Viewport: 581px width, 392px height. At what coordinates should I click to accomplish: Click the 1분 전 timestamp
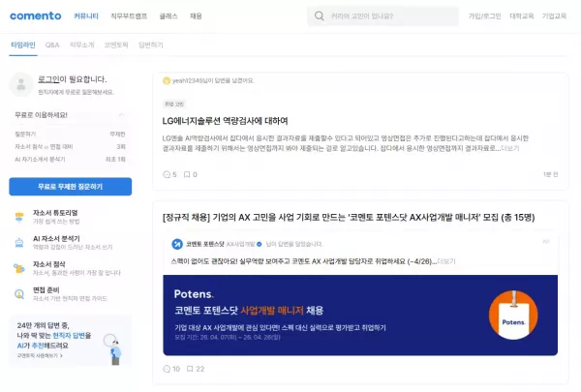550,174
